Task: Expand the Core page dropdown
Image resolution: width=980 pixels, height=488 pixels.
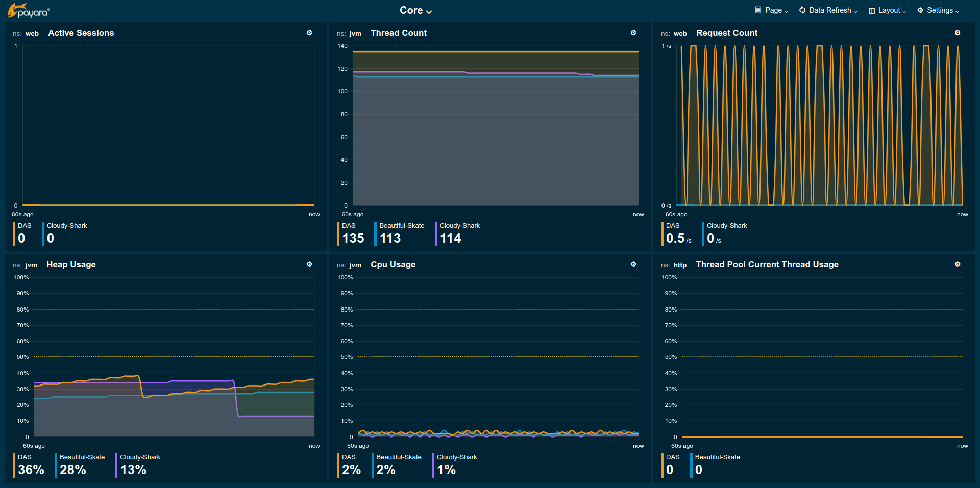Action: point(415,11)
